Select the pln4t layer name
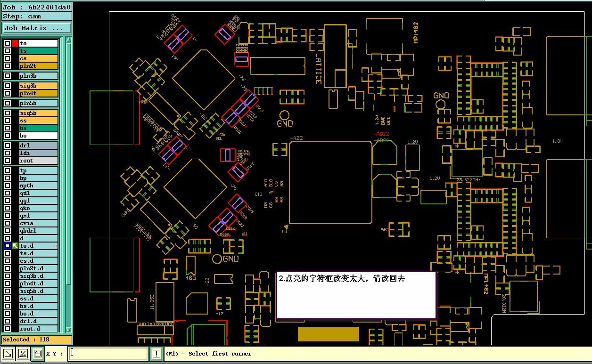The width and height of the screenshot is (592, 364). click(x=38, y=93)
